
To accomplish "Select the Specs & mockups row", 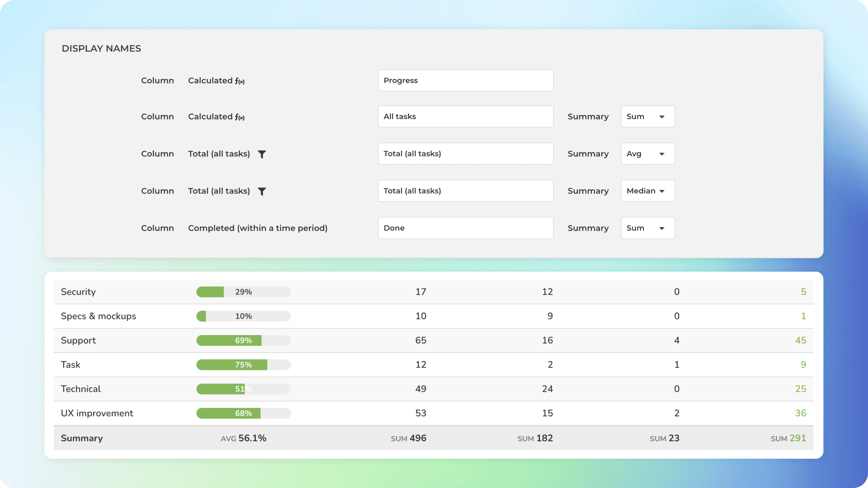I will 98,316.
